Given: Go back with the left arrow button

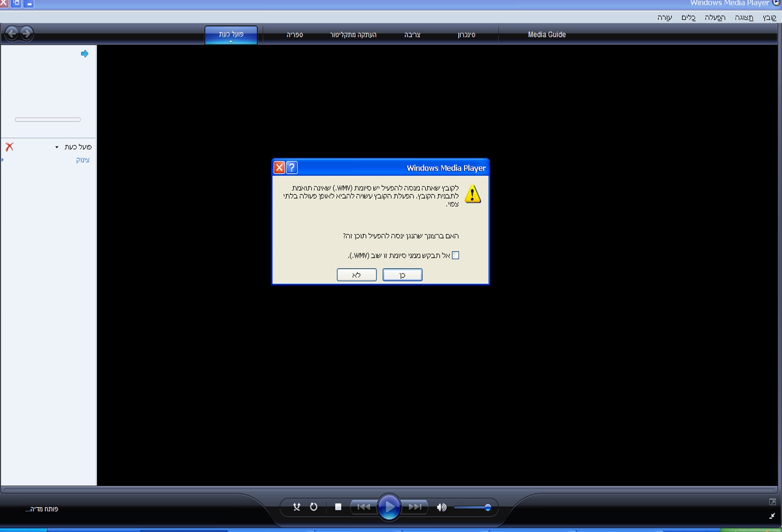Looking at the screenshot, I should pos(12,33).
